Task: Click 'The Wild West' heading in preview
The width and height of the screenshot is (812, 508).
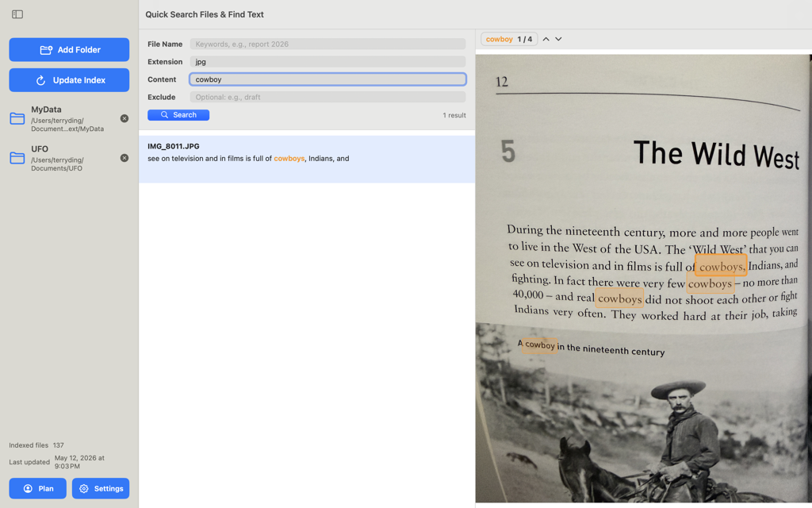Action: click(x=716, y=155)
